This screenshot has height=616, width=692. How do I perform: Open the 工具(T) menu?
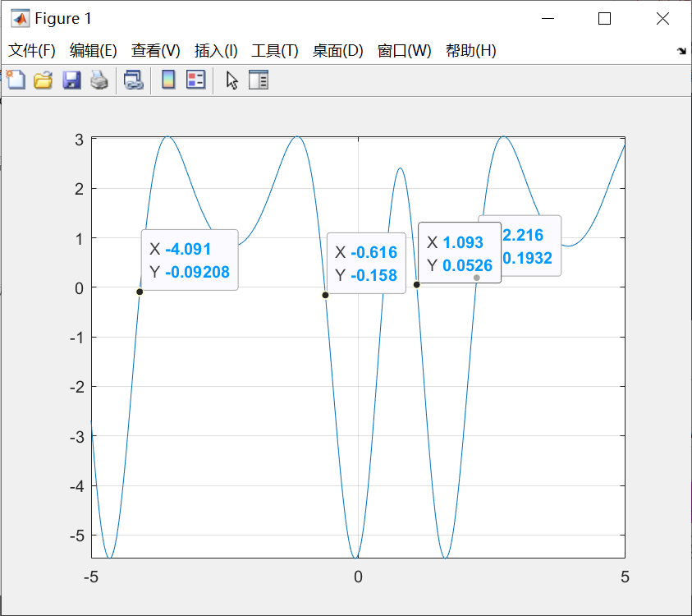[274, 50]
